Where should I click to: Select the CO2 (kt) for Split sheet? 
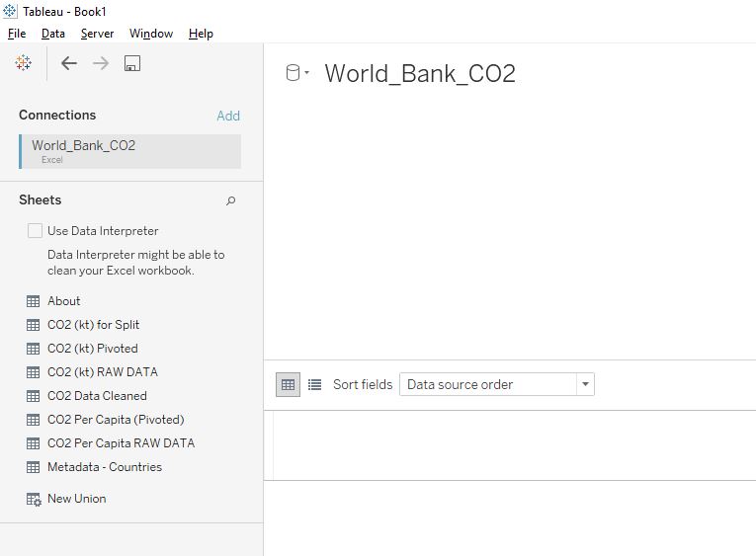[x=93, y=325]
